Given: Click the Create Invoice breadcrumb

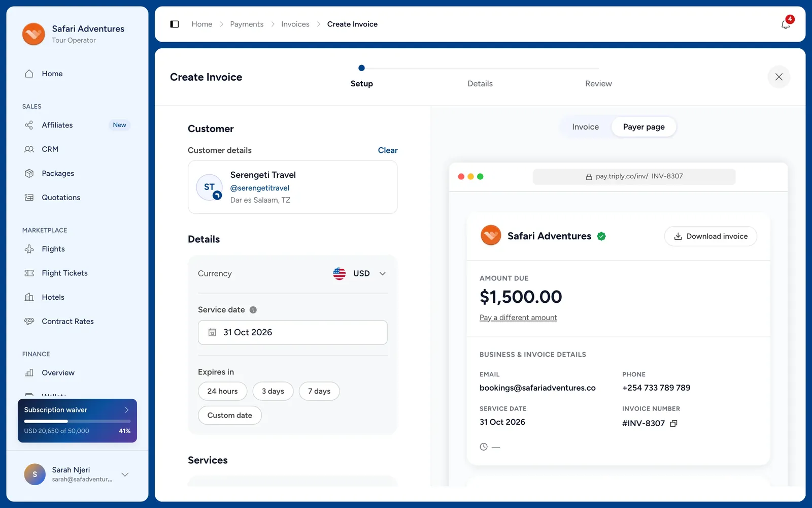Looking at the screenshot, I should pyautogui.click(x=352, y=24).
